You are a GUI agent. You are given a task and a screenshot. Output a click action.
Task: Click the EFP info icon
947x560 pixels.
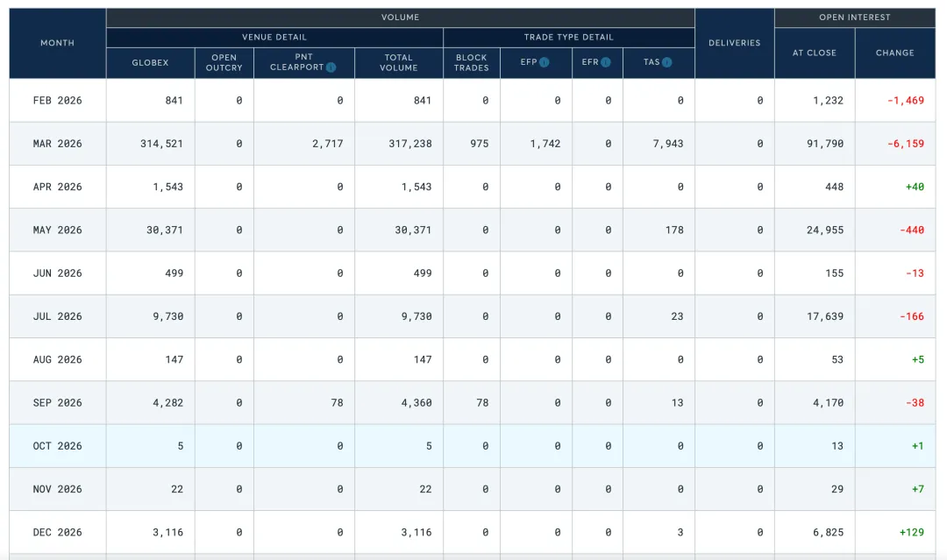point(545,62)
